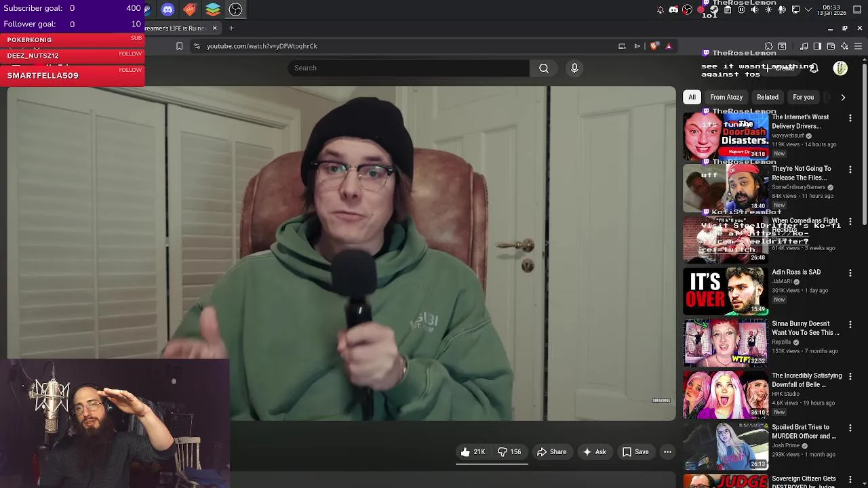The width and height of the screenshot is (868, 488).
Task: Open the browser hamburger main menu
Action: point(858,46)
